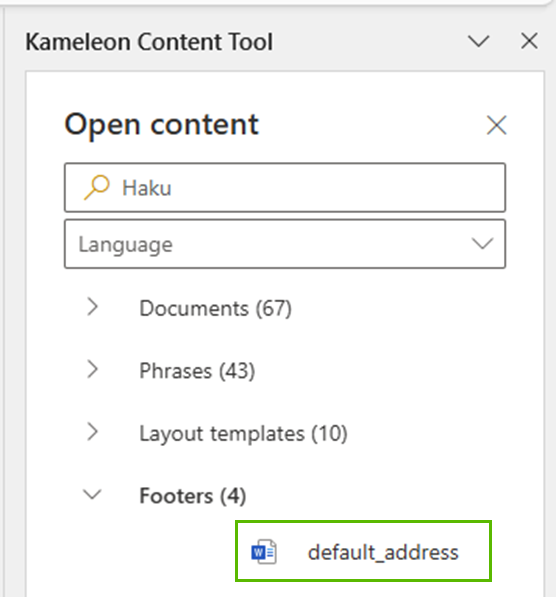Close the Open content dialog

496,125
